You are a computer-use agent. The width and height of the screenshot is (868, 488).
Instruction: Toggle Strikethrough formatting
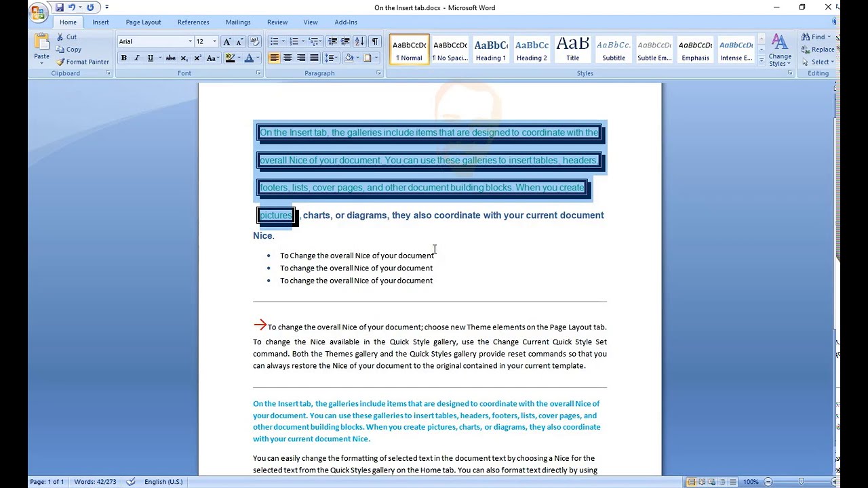[171, 58]
